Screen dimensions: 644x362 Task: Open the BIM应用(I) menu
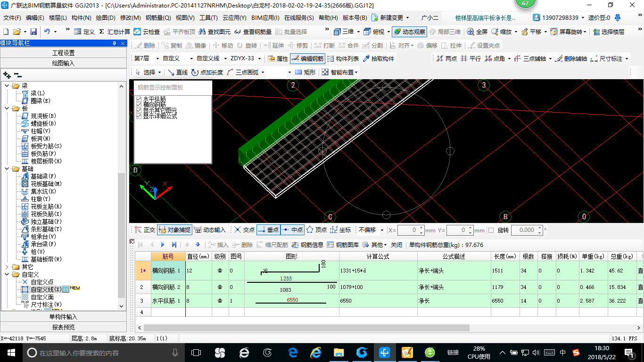(x=265, y=18)
